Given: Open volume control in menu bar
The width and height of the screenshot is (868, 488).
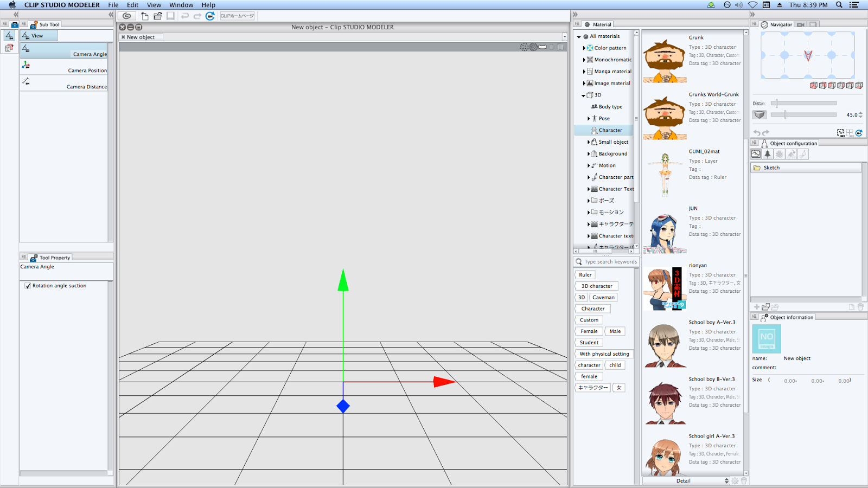Looking at the screenshot, I should (x=739, y=5).
